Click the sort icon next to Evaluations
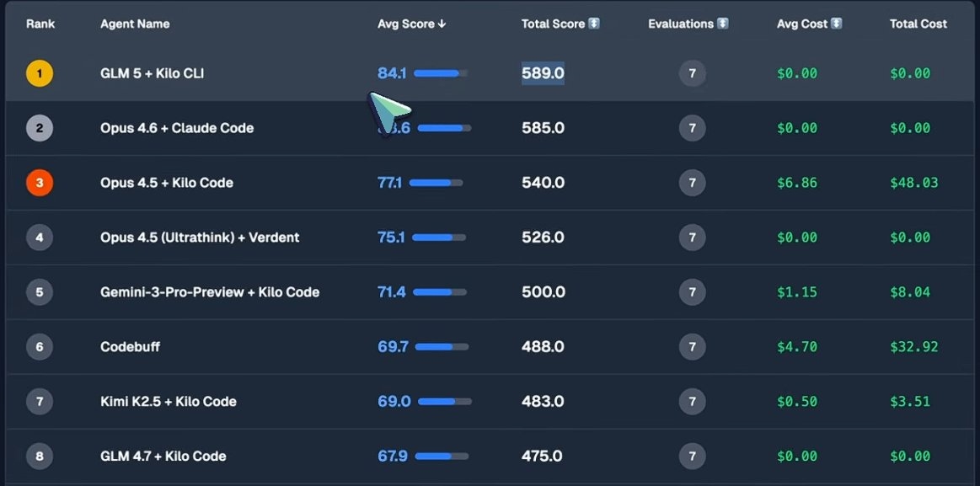980x486 pixels. [x=723, y=24]
